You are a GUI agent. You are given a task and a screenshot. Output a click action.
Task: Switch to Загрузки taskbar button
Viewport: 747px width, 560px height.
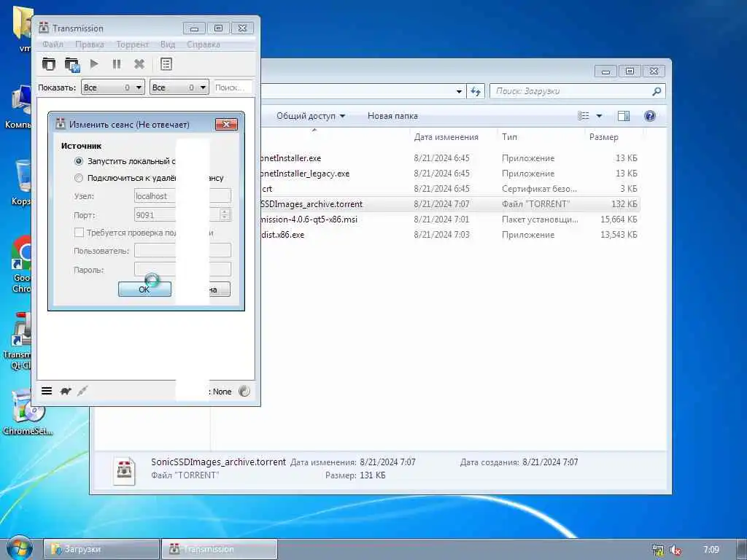coord(101,549)
